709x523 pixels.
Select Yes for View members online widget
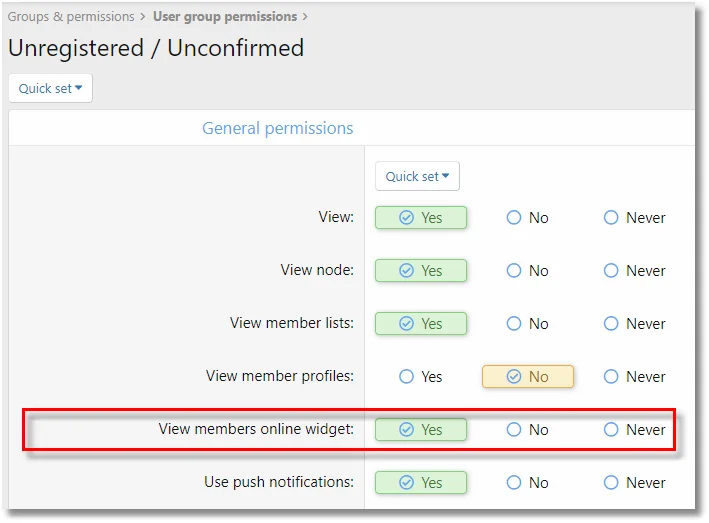pos(421,430)
